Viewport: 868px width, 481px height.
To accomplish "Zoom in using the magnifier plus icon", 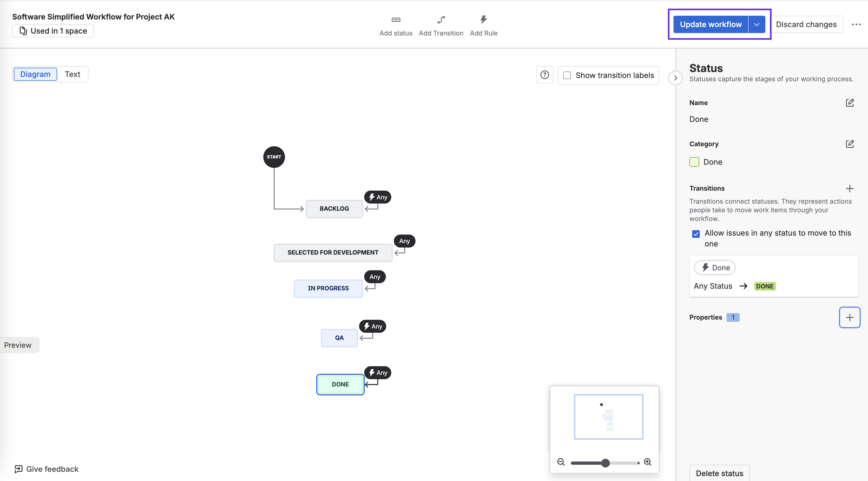I will click(648, 462).
